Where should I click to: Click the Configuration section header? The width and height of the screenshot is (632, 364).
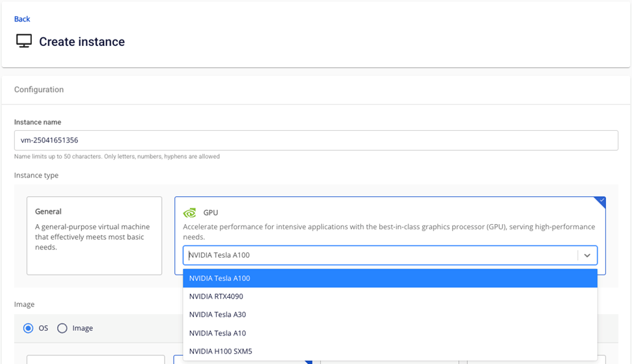(x=39, y=89)
